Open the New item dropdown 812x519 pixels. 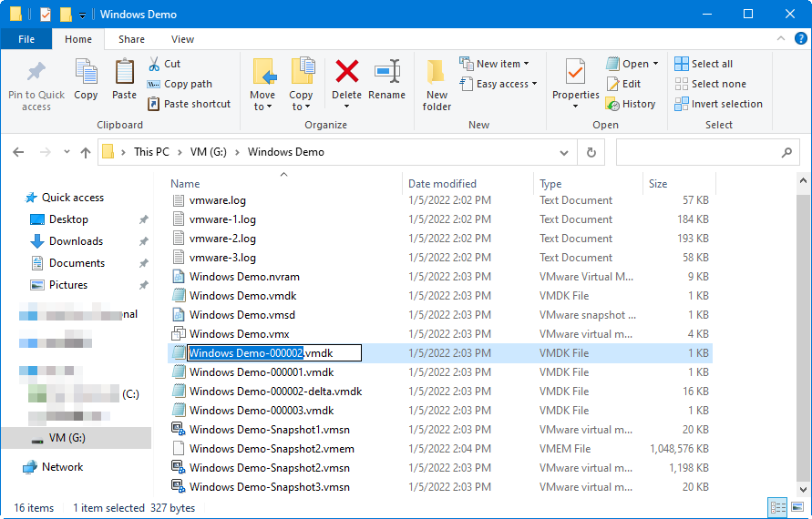point(527,64)
